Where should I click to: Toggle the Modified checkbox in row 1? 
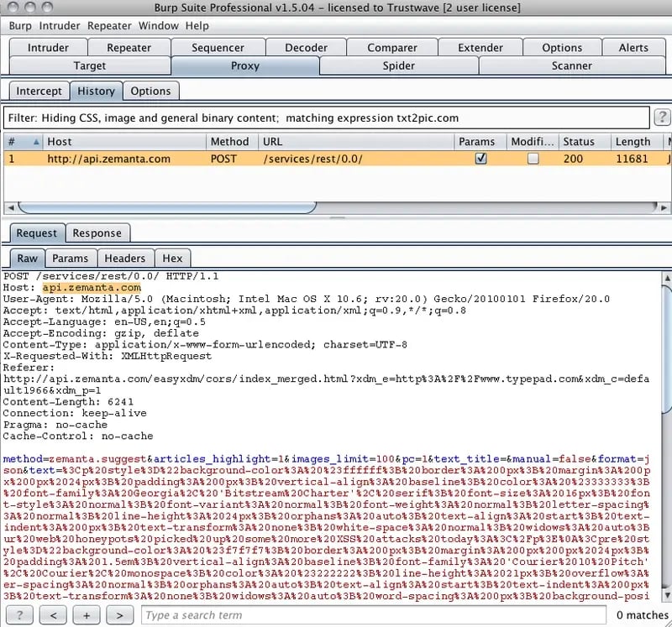coord(533,159)
